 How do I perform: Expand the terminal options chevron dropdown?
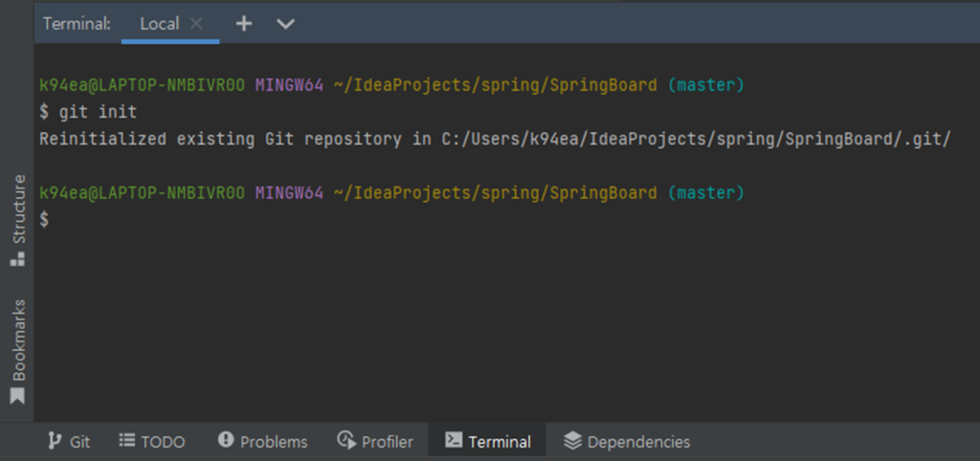[285, 24]
